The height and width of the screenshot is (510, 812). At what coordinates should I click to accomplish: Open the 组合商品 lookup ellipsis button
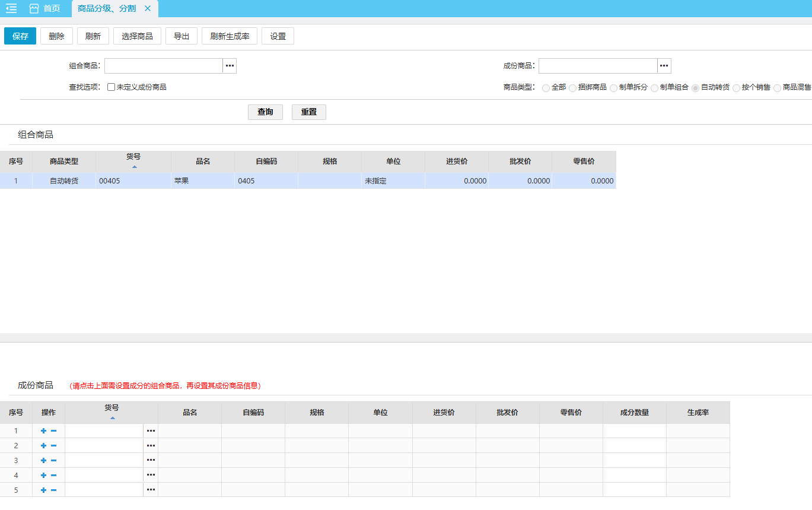(x=230, y=66)
